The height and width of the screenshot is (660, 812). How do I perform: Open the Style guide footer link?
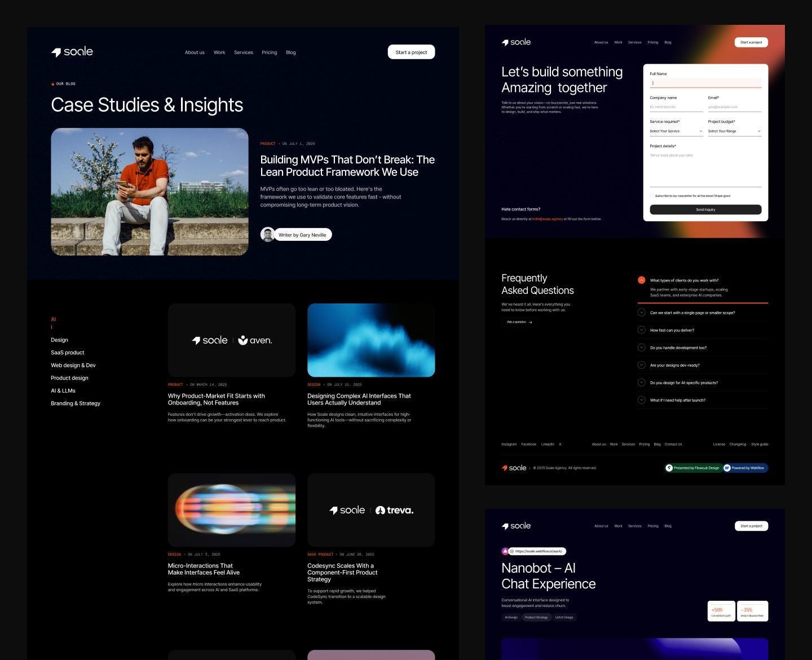[760, 444]
